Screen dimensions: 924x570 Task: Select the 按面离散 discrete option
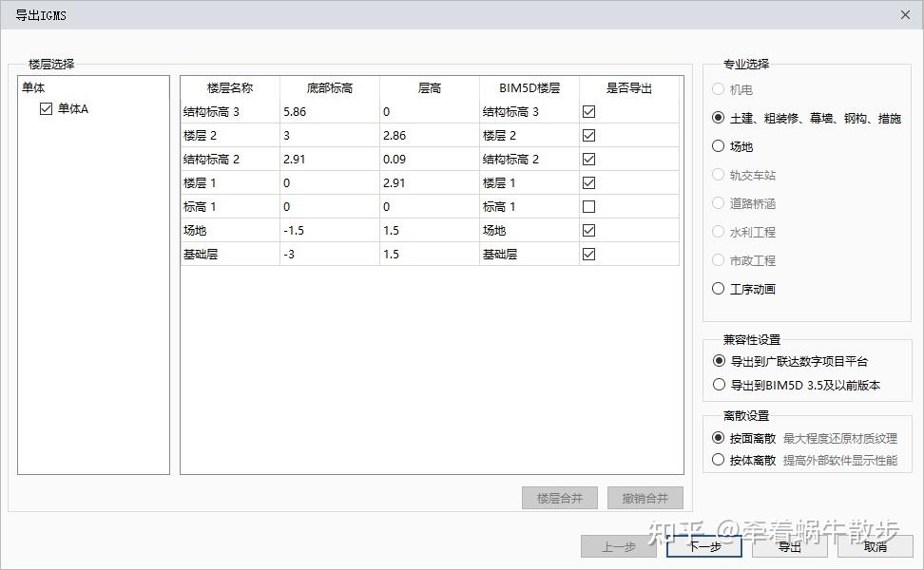click(718, 439)
